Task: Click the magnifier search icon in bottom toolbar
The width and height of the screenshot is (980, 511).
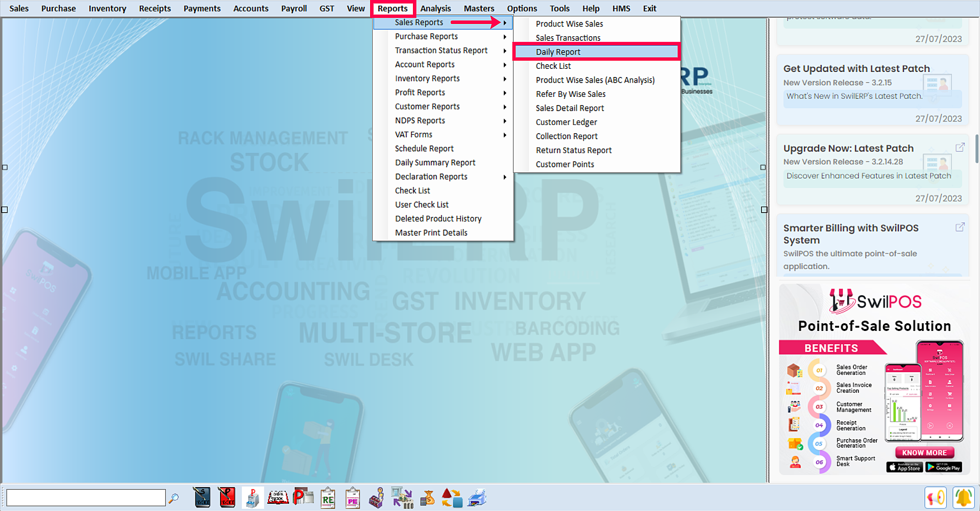Action: click(x=174, y=498)
